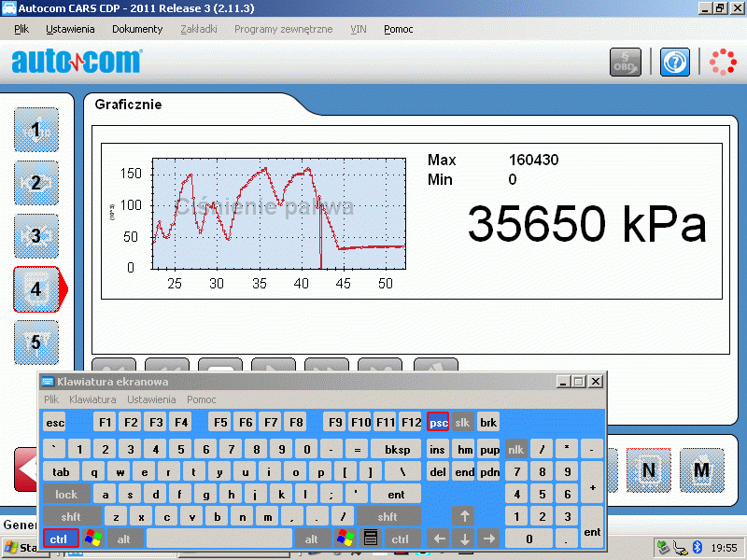The width and height of the screenshot is (747, 560).
Task: Toggle the left shft key
Action: coord(72,517)
